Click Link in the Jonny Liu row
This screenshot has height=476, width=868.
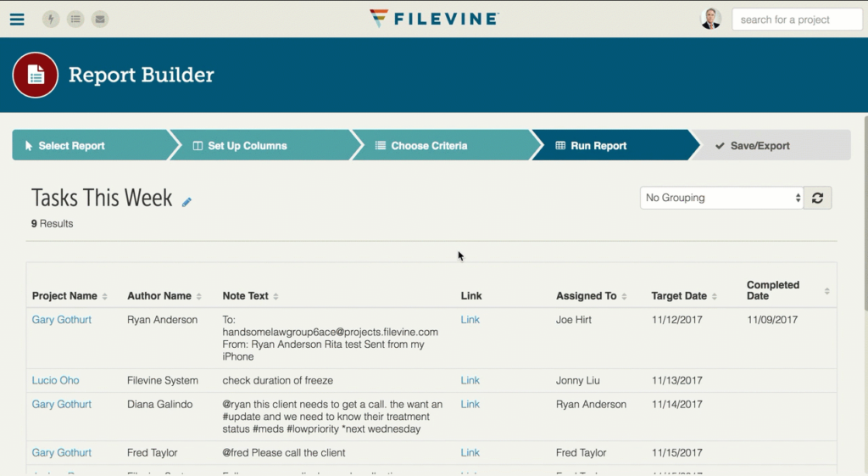click(x=470, y=381)
